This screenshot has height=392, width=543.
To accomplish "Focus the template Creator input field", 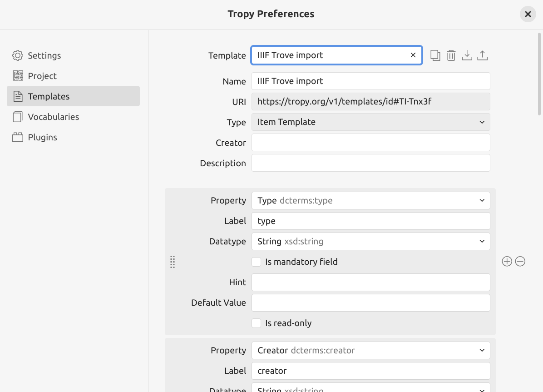I will pos(370,143).
